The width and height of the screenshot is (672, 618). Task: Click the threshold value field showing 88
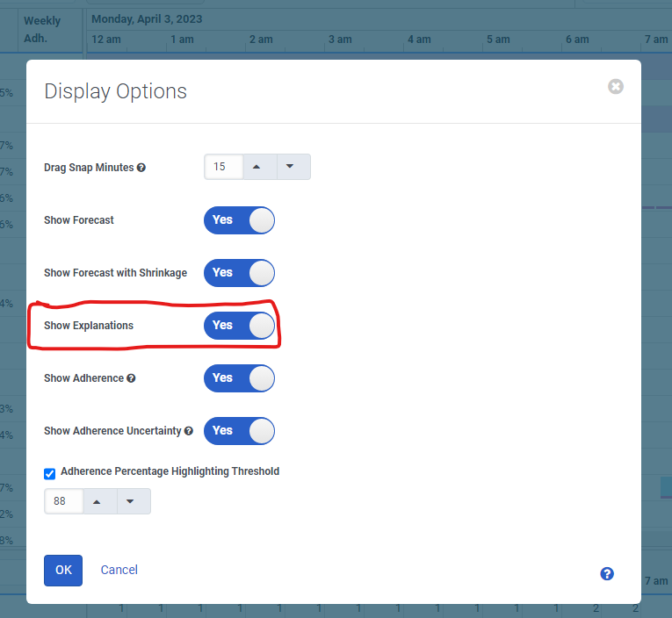[63, 501]
